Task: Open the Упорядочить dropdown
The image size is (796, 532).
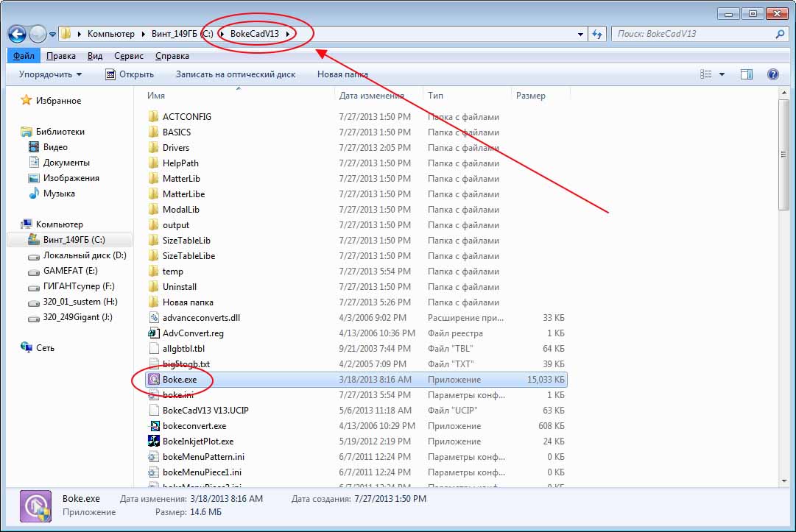Action: click(50, 74)
